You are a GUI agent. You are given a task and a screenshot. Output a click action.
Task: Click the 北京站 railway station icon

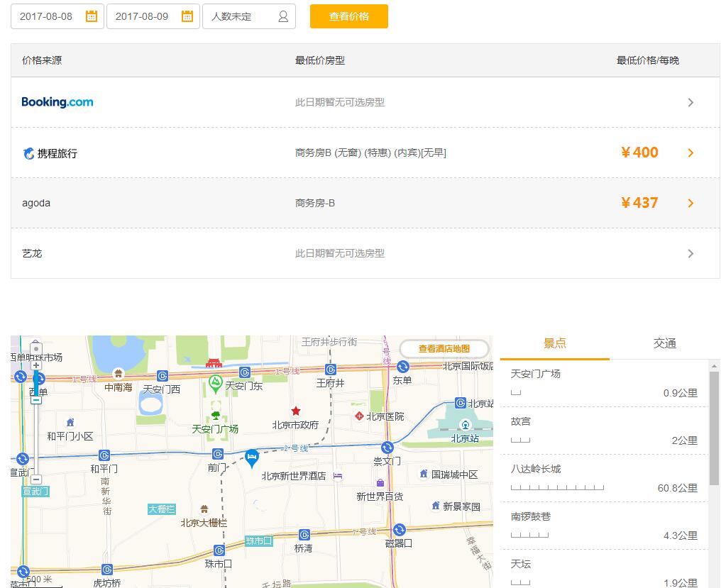click(x=466, y=425)
